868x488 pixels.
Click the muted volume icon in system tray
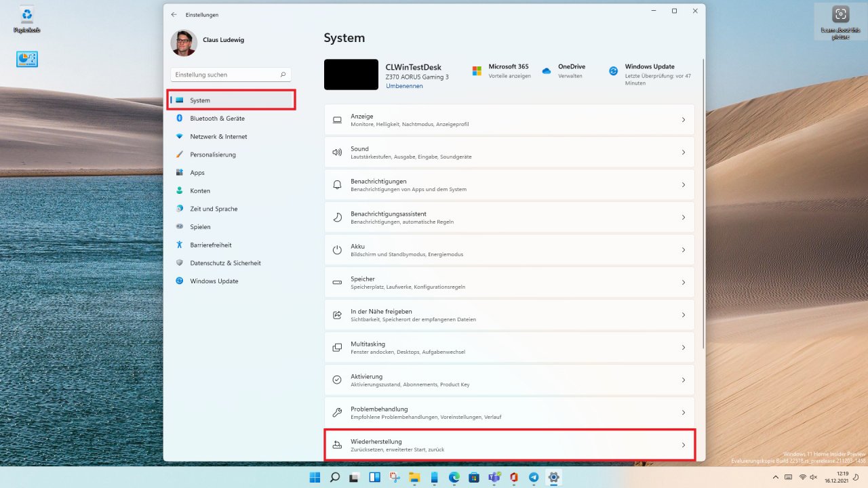pyautogui.click(x=814, y=477)
